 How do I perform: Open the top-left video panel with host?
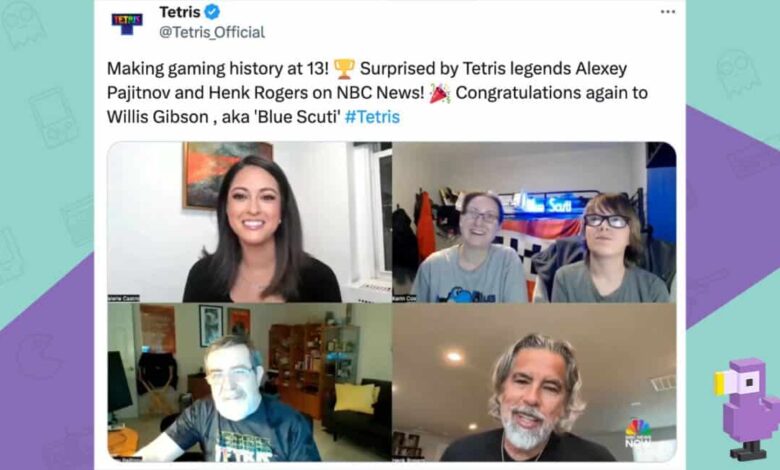250,222
